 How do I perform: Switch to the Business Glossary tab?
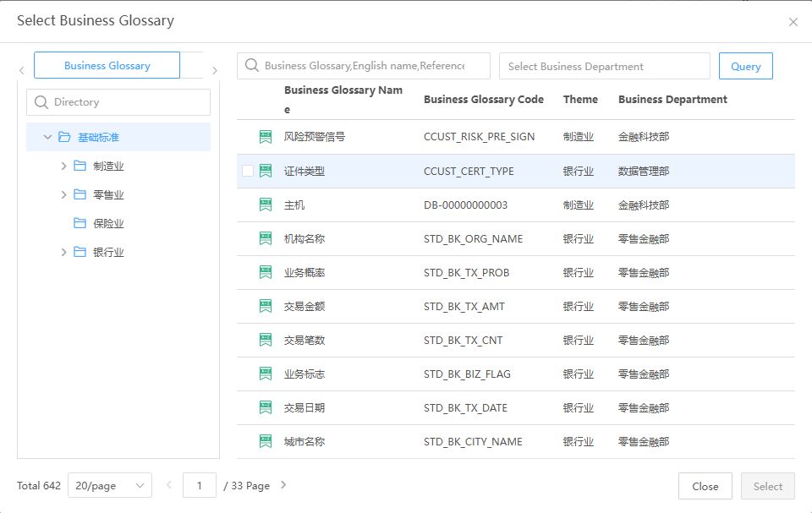[107, 65]
